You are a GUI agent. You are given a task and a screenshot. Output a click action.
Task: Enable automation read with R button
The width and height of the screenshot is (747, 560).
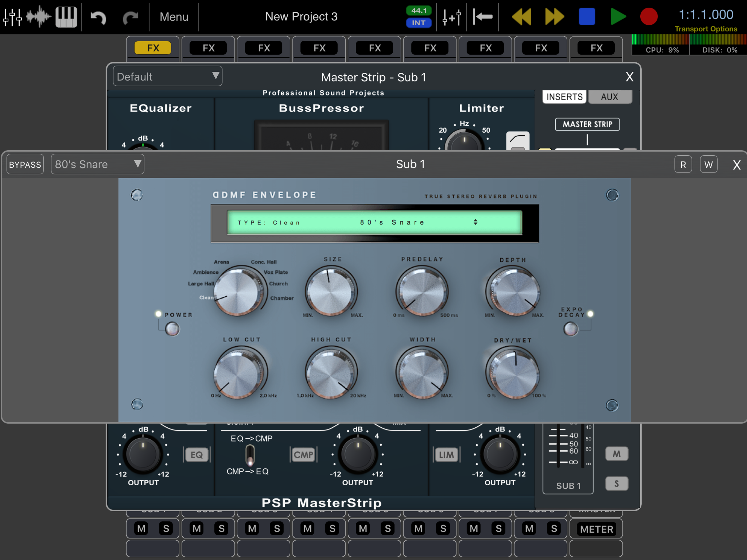click(x=683, y=165)
